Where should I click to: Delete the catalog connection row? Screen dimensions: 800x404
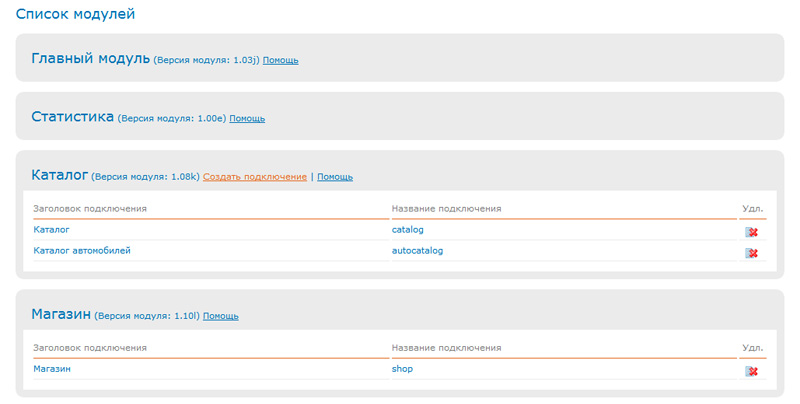(x=752, y=232)
